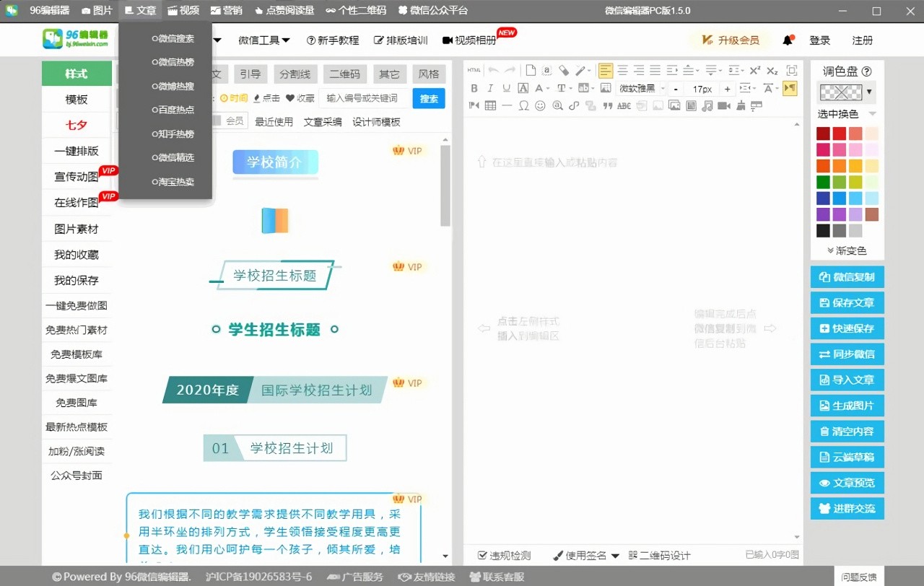This screenshot has height=586, width=924.
Task: Select 百度热点 from the 文章 menu
Action: coord(173,110)
